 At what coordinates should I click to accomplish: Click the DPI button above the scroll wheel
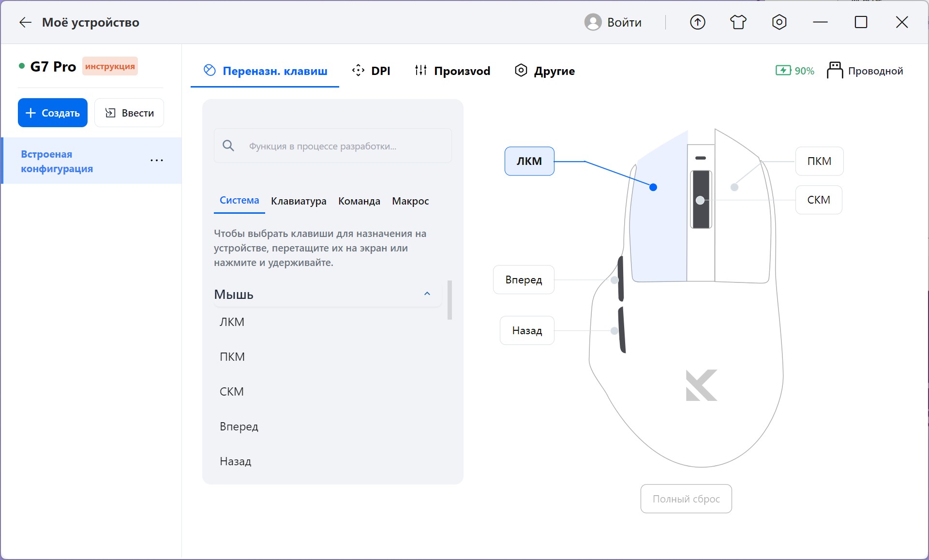click(x=700, y=158)
